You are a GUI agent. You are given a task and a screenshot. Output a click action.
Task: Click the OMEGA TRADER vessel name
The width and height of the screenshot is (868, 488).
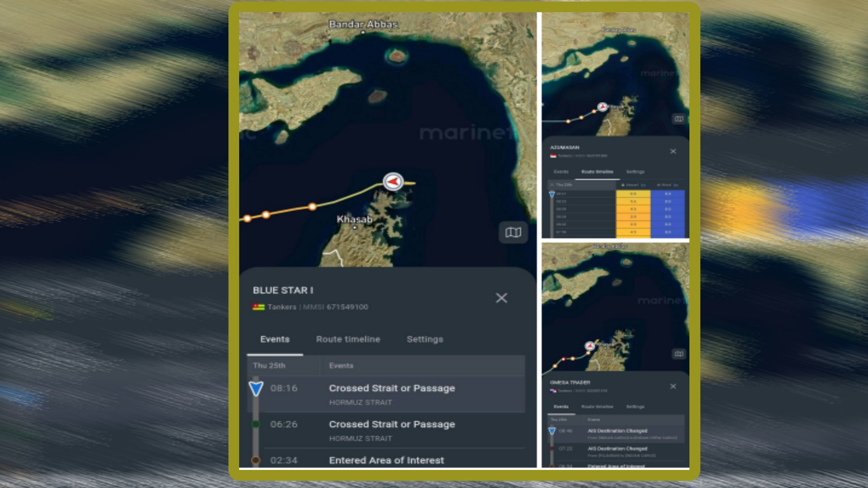tap(570, 382)
